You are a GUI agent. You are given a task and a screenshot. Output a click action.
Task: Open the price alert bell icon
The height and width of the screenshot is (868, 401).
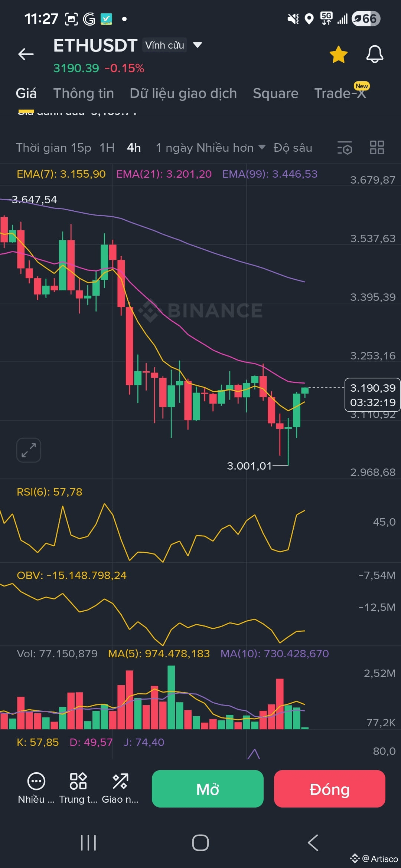[x=375, y=55]
